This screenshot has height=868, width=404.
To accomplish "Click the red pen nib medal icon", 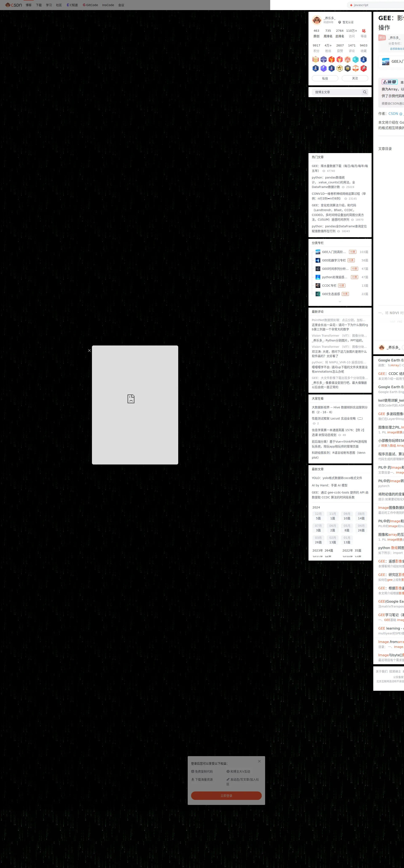I will coord(364,68).
